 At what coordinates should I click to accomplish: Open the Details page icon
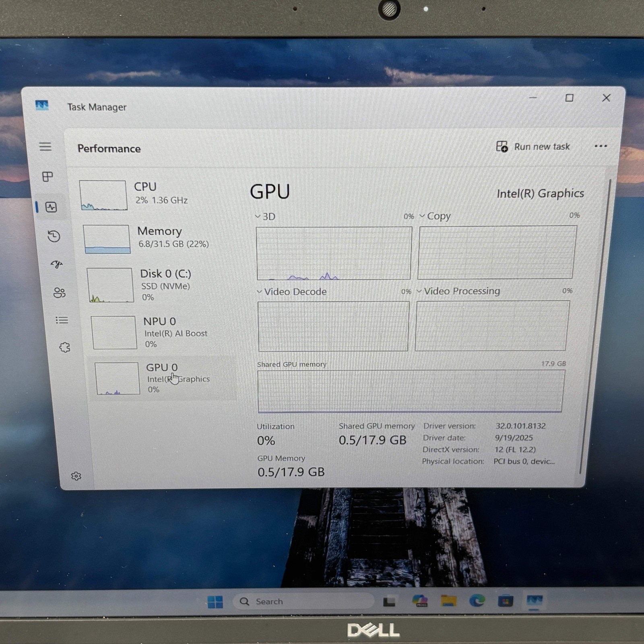click(x=62, y=320)
